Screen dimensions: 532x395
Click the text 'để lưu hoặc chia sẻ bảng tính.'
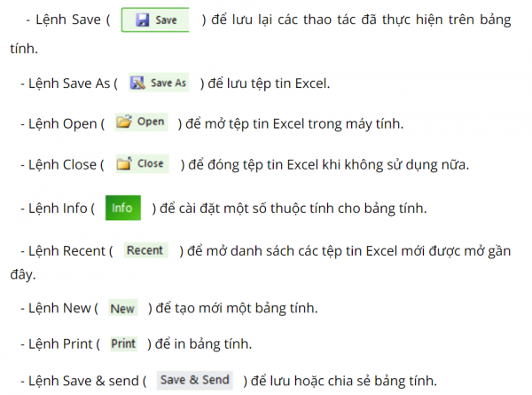click(344, 381)
